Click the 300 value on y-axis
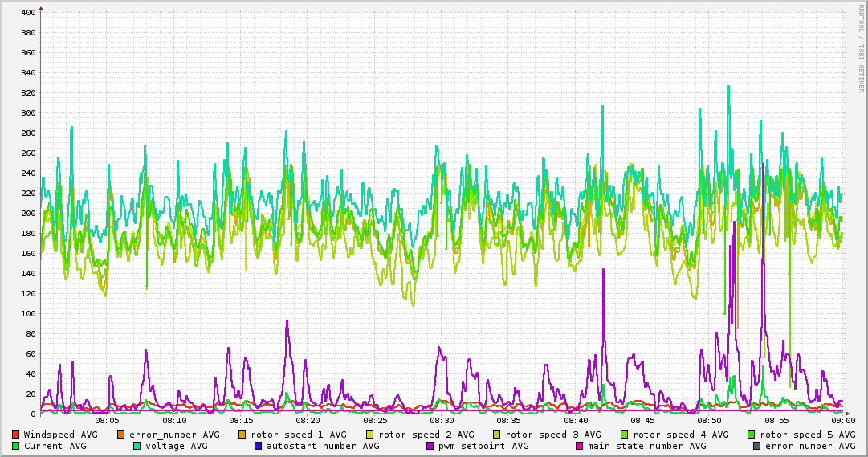The image size is (868, 457). tap(28, 112)
